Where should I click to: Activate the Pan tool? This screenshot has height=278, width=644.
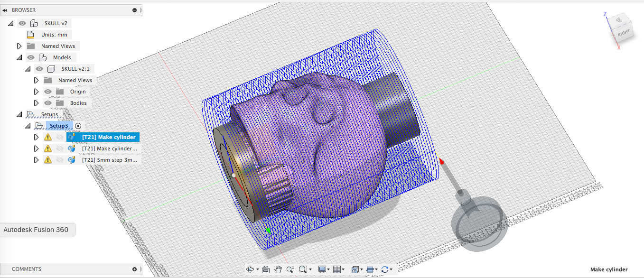(278, 269)
